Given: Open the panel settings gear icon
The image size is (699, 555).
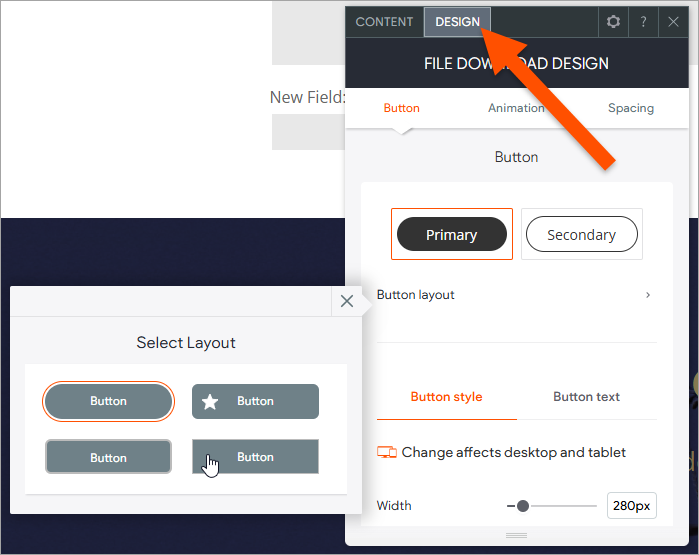Looking at the screenshot, I should (613, 22).
